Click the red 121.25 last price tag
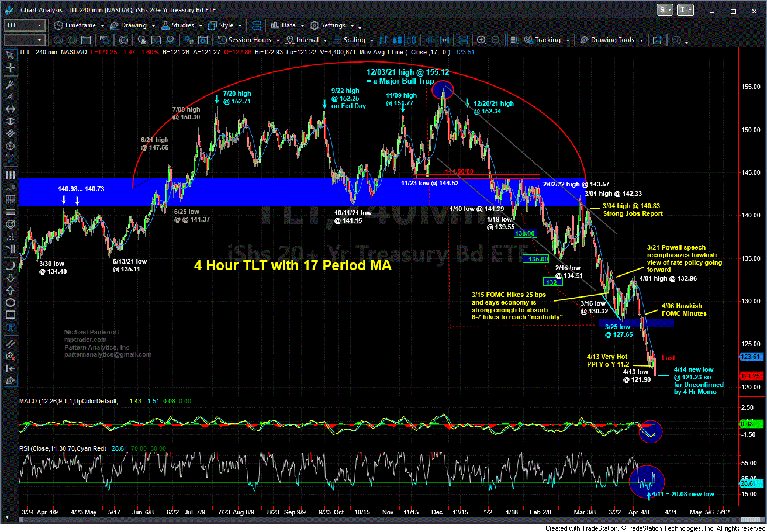The width and height of the screenshot is (767, 532). pyautogui.click(x=752, y=376)
